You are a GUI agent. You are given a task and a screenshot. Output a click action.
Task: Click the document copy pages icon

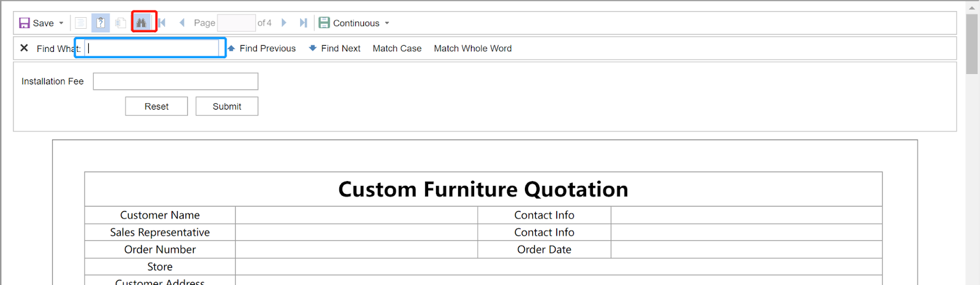pos(121,23)
